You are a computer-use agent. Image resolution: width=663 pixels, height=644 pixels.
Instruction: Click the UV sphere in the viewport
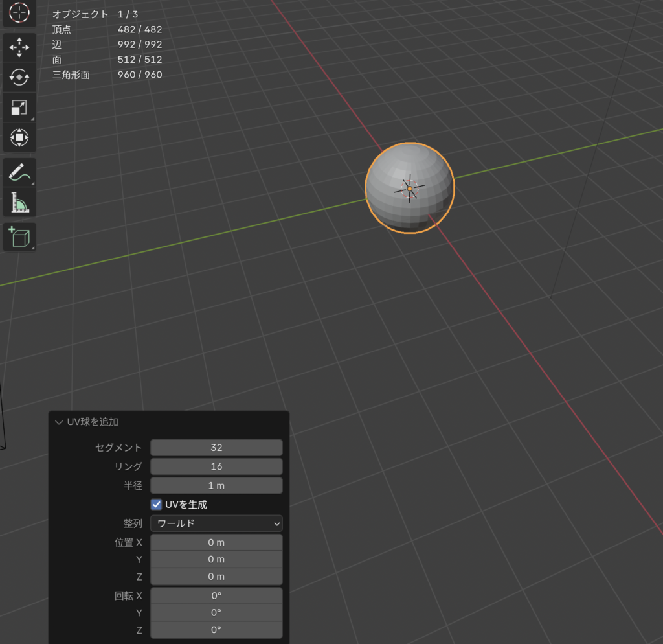pyautogui.click(x=410, y=188)
